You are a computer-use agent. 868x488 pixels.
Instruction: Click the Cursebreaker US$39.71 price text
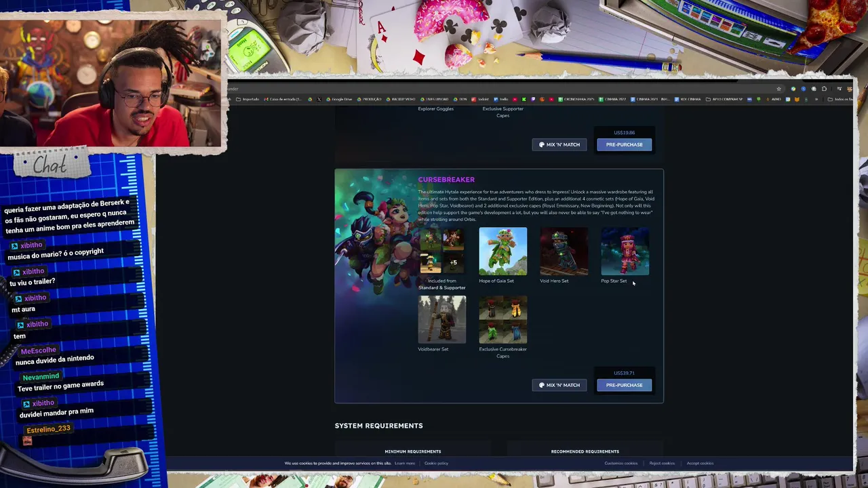(624, 373)
